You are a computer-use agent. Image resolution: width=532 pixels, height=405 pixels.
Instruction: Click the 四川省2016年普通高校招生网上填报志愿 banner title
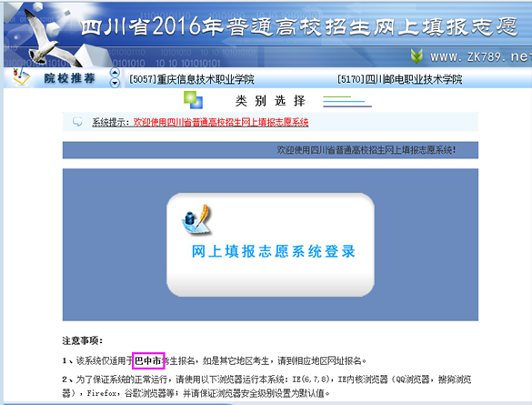coord(299,26)
